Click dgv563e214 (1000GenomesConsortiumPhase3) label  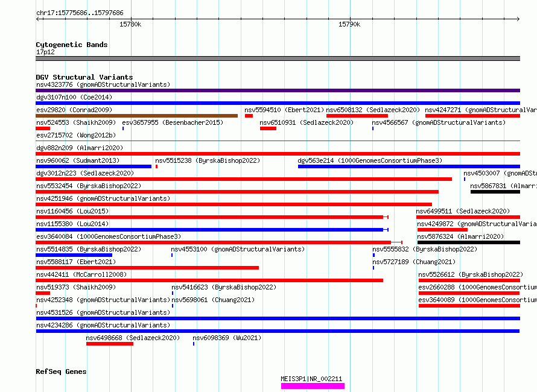point(370,160)
